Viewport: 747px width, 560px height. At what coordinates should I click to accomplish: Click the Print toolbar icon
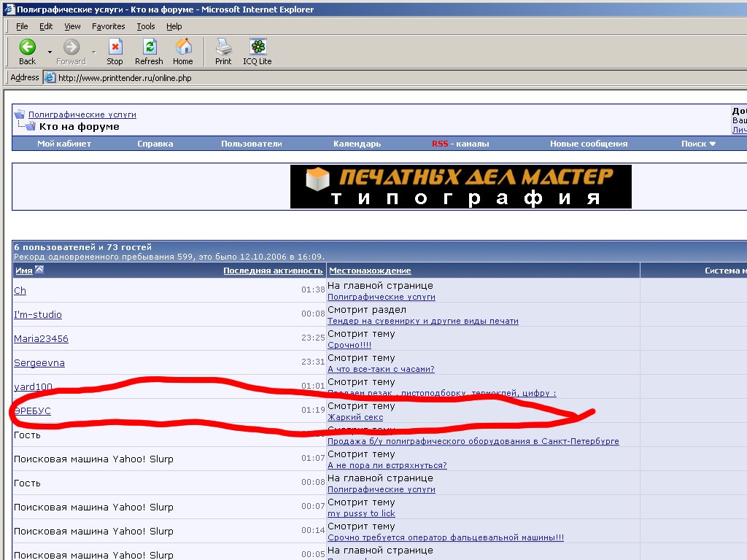[x=223, y=47]
